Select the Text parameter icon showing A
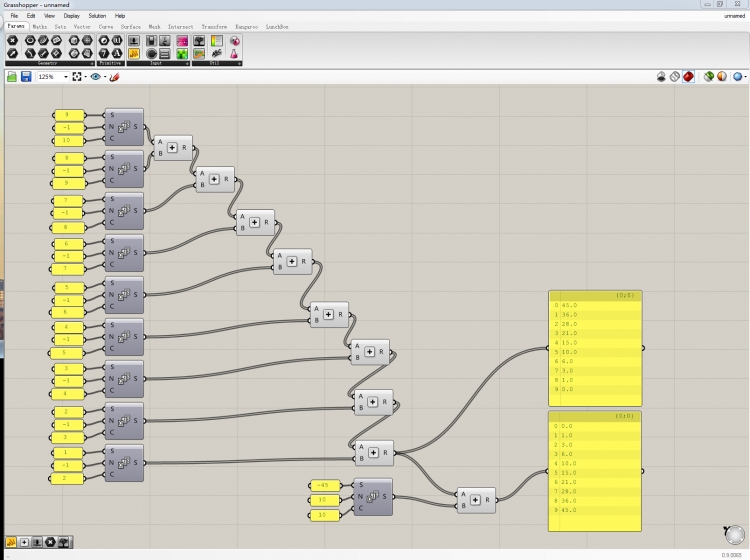Viewport: 750px width, 560px height. pos(117,54)
